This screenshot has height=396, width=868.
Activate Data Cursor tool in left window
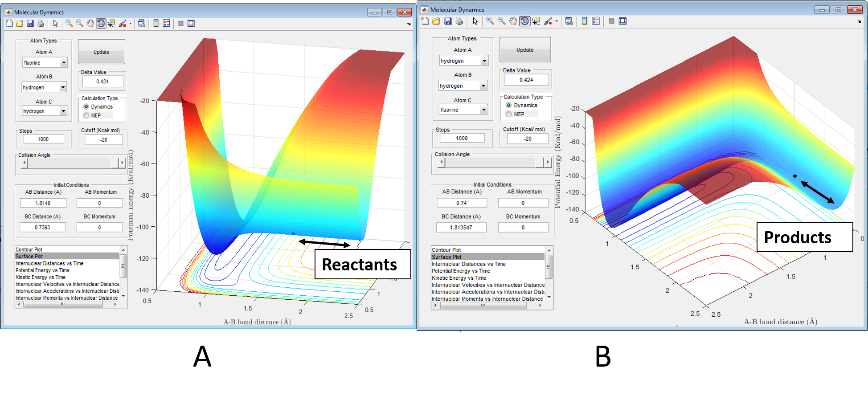click(111, 24)
